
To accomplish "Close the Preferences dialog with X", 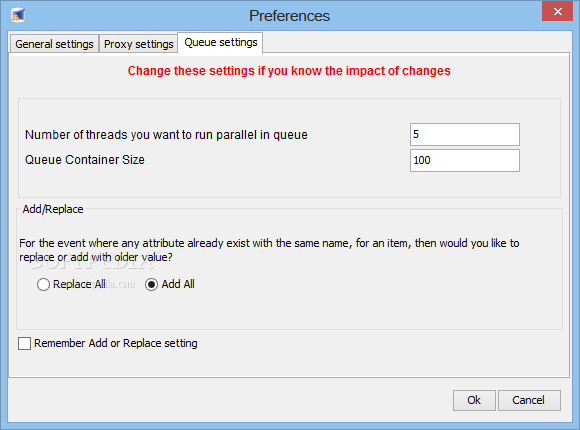I will pos(557,11).
